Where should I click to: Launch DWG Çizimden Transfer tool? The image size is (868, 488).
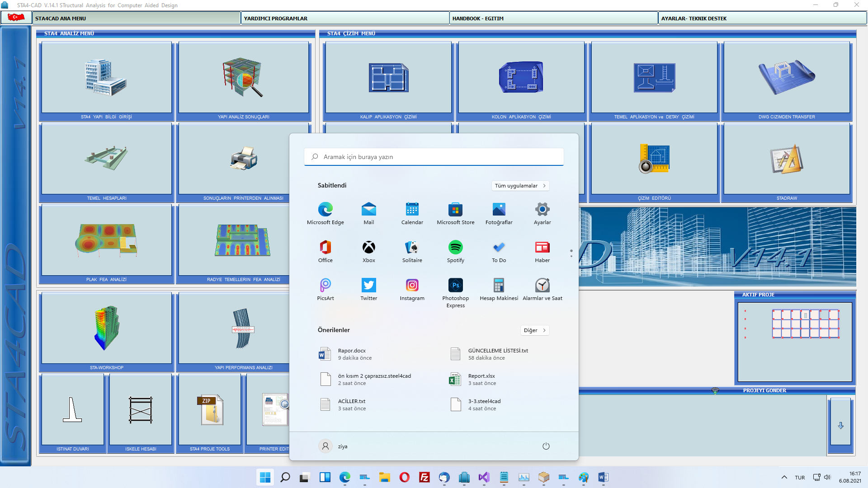tap(787, 77)
